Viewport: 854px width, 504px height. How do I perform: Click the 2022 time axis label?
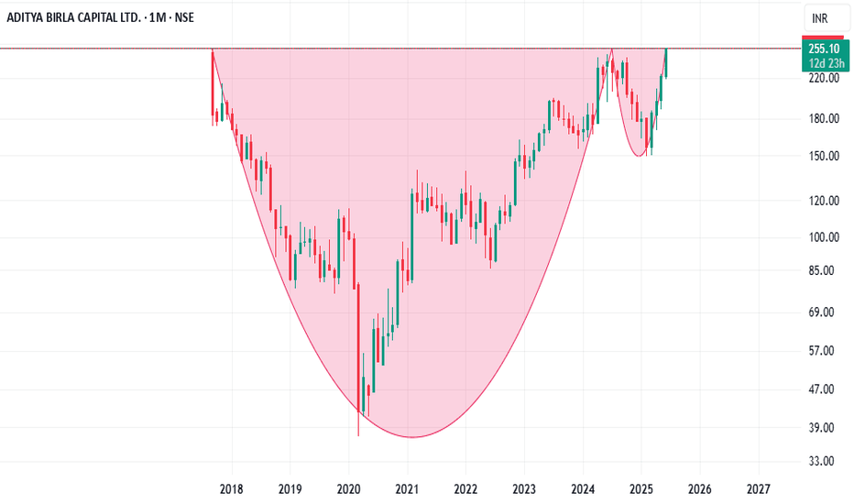coord(465,489)
